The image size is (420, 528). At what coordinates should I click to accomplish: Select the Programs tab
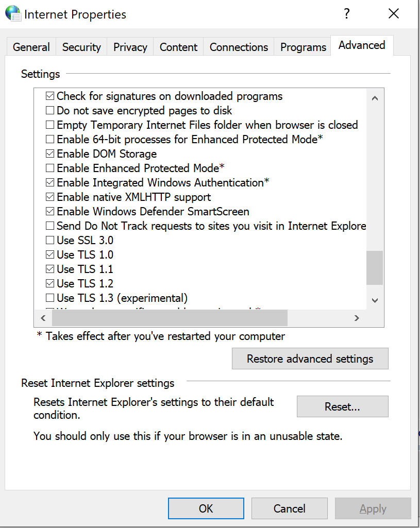tap(303, 47)
